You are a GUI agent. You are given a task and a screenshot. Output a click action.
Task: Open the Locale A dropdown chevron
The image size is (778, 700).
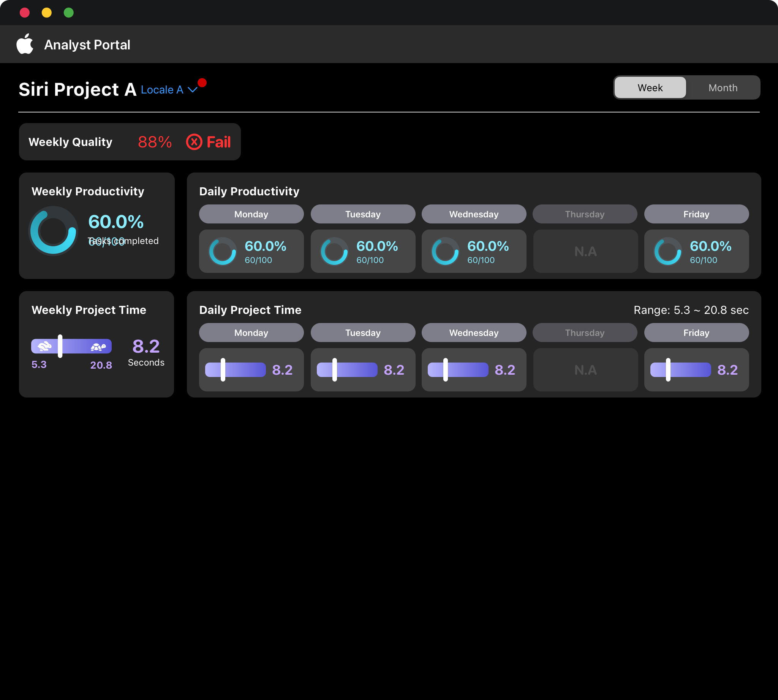(x=193, y=90)
